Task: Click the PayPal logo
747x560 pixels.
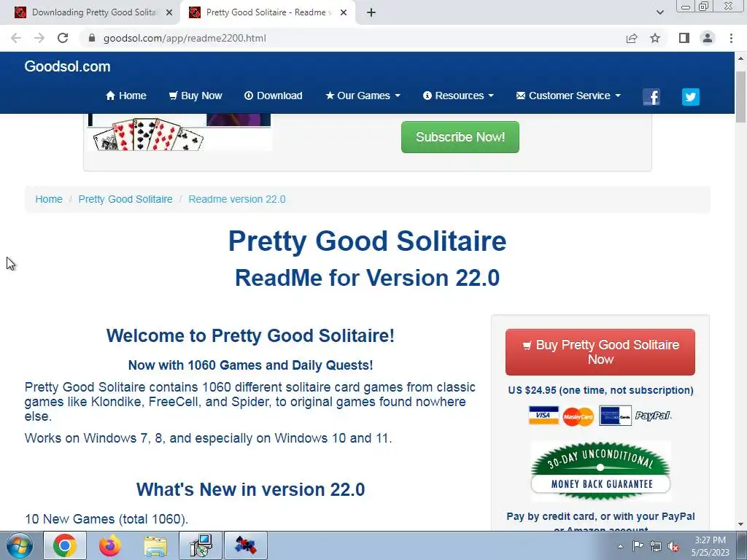Action: (x=653, y=416)
